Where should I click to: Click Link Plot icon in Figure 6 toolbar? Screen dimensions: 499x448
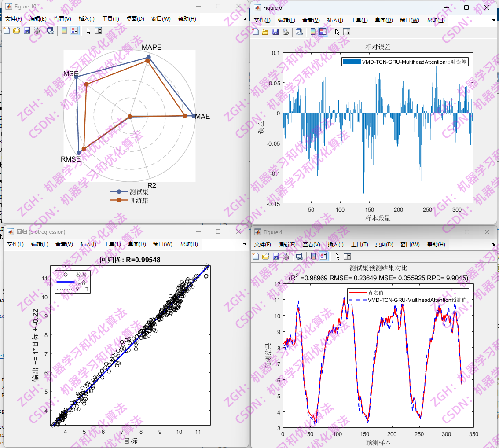pos(299,32)
